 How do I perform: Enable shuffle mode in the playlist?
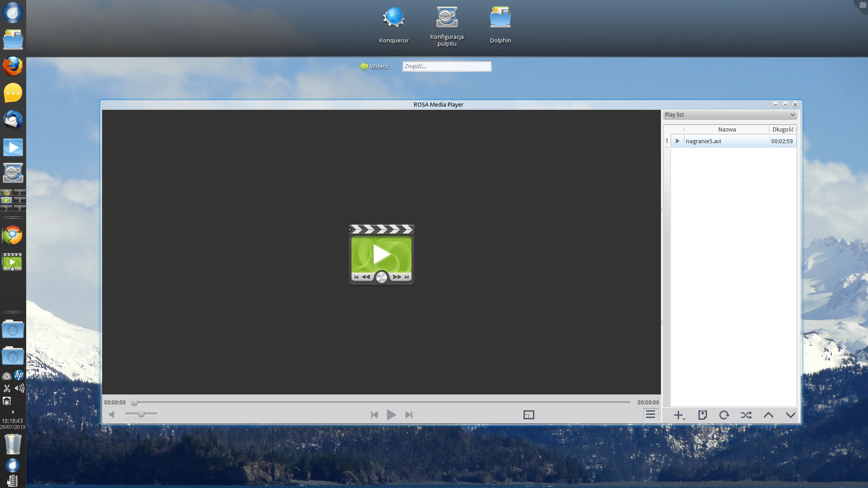tap(746, 415)
